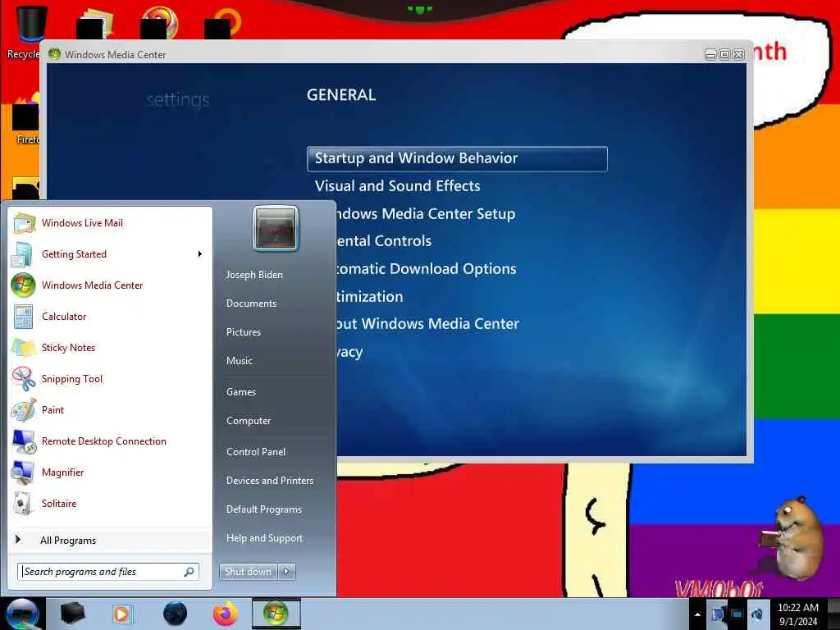Open Parental Controls option
Viewport: 840px width, 630px height.
click(384, 241)
